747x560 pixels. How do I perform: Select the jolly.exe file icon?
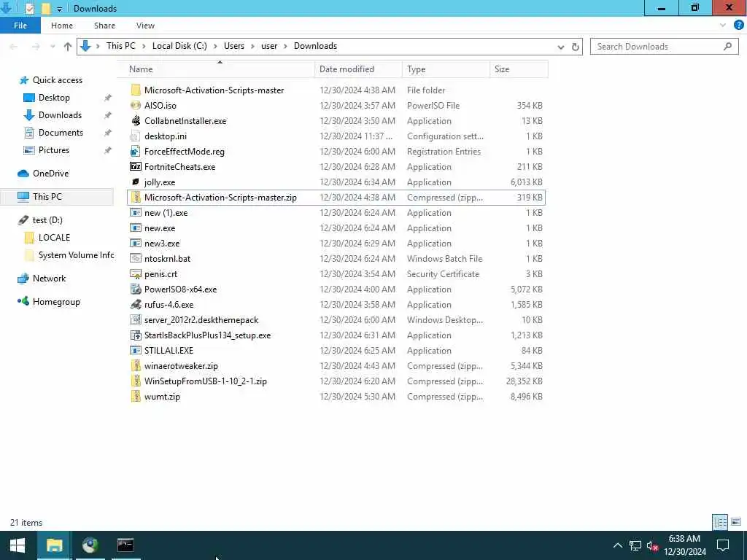pos(136,182)
